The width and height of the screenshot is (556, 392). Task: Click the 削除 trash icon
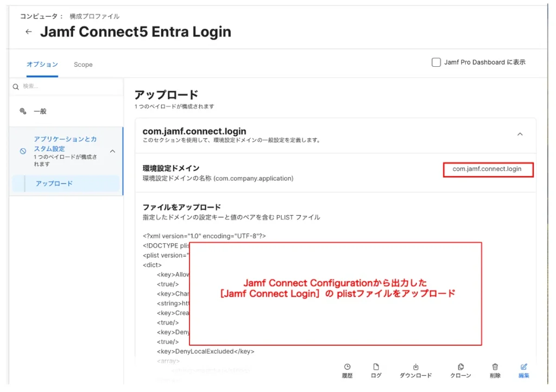coord(495,367)
